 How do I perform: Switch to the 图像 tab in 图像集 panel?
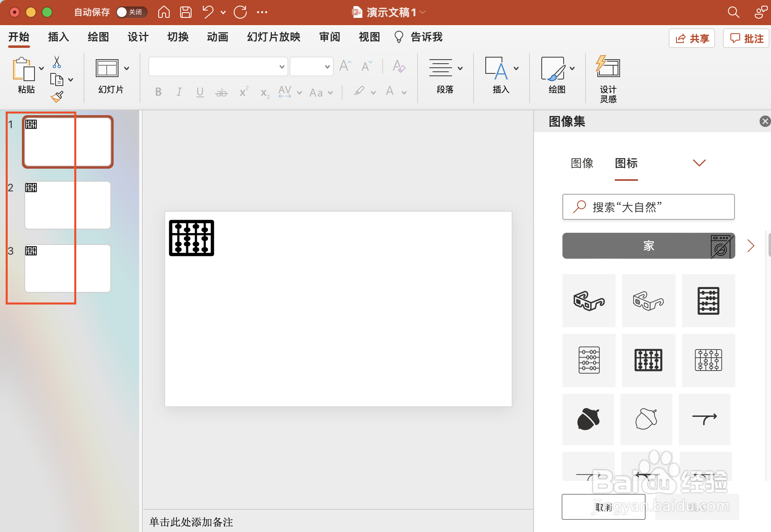[582, 163]
